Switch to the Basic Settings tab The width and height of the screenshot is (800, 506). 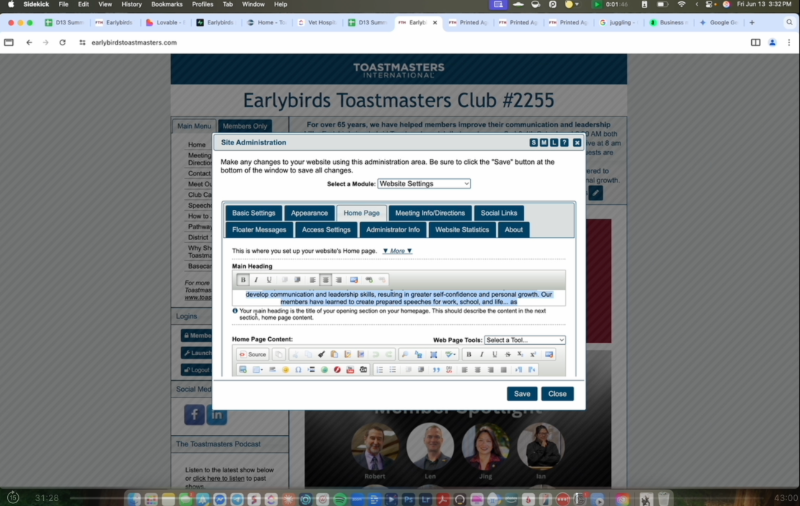[x=254, y=213]
